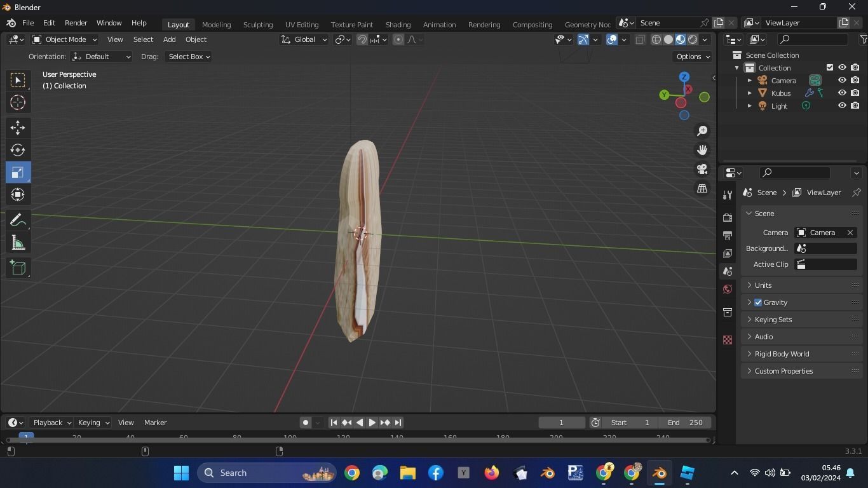This screenshot has width=868, height=488.
Task: Clear the scene Camera with X
Action: 850,233
